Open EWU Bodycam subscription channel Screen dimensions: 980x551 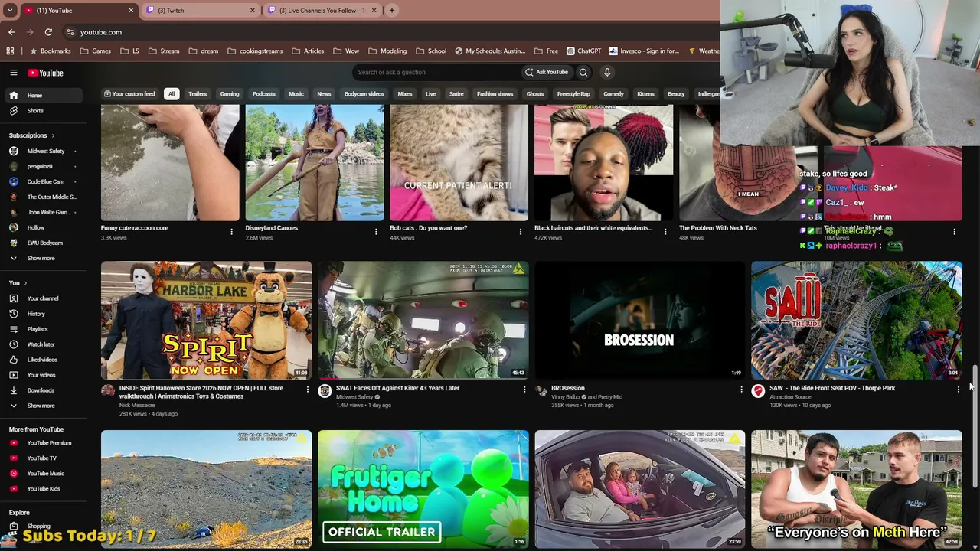tap(43, 243)
